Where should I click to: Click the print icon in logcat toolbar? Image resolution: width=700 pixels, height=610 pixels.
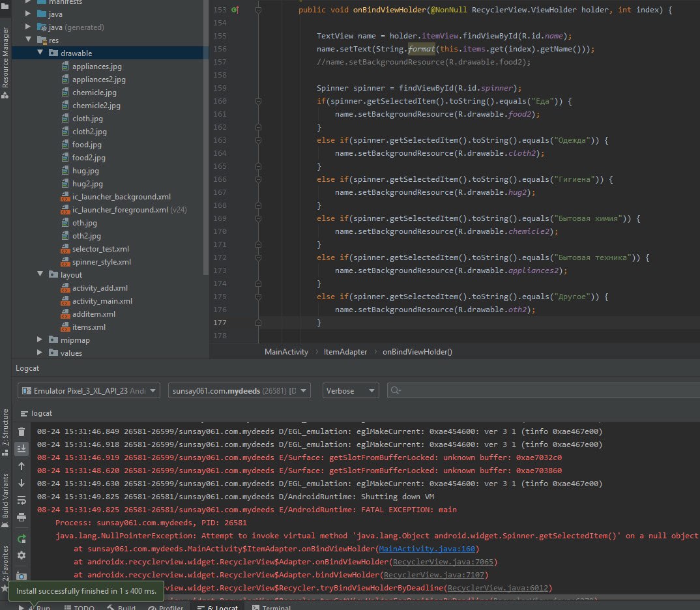22,517
